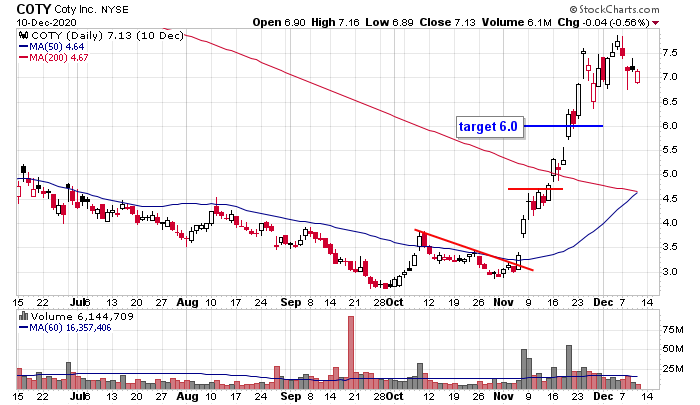
Task: Click the MA(50) 4.64 legend entry
Action: [x=51, y=46]
